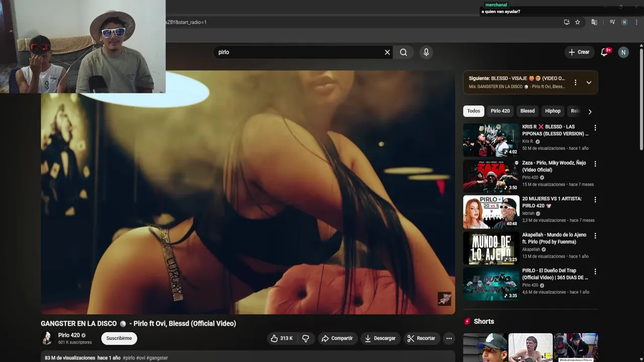Open mix playlist options three-dot menu

[x=576, y=82]
